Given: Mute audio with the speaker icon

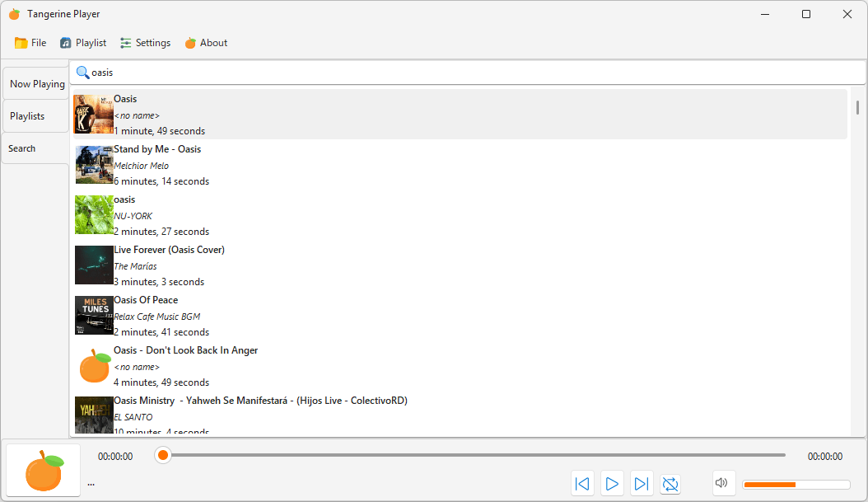Looking at the screenshot, I should point(721,482).
